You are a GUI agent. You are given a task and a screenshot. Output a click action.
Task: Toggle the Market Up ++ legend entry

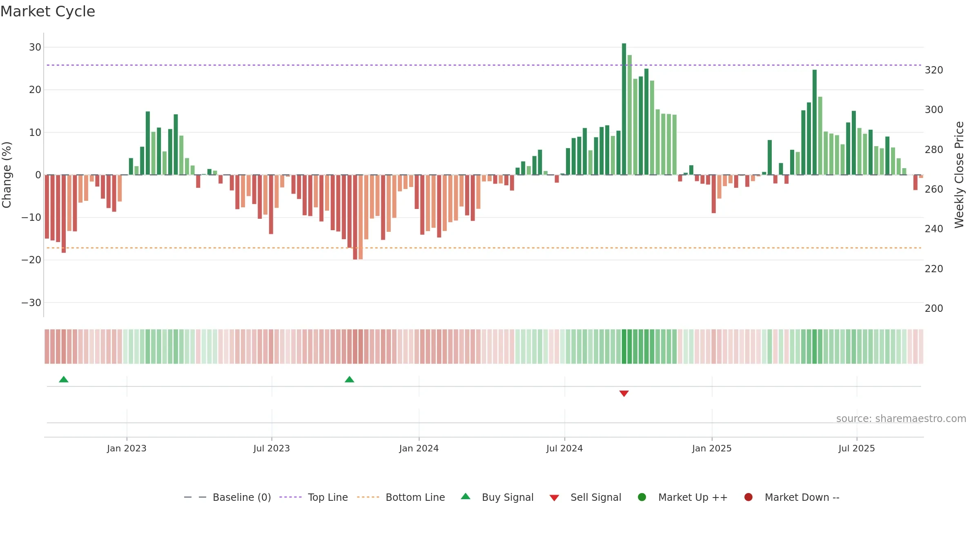click(x=682, y=497)
